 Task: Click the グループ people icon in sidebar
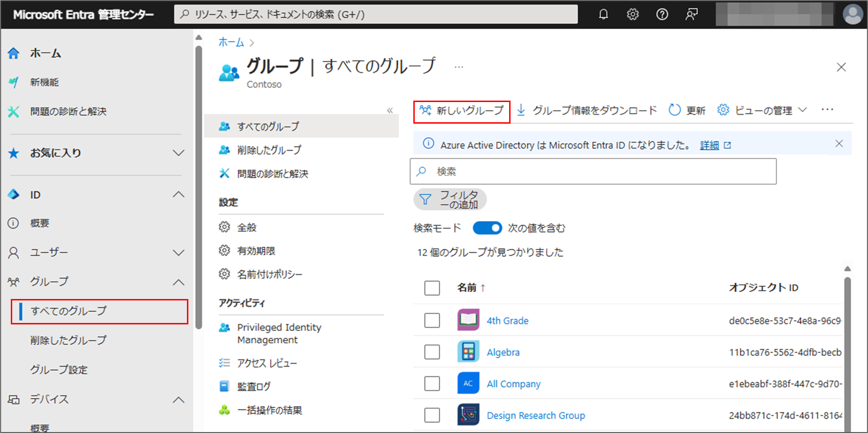(14, 282)
